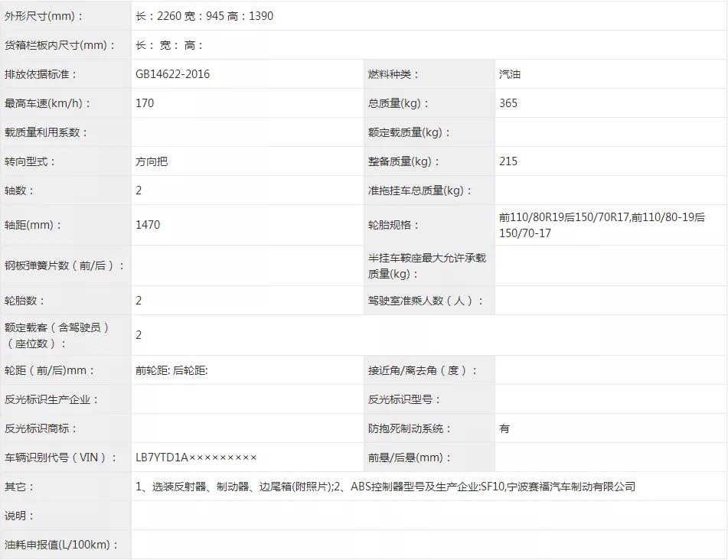Select the steering type value 方向把
Viewport: 728px width, 560px height.
[x=152, y=161]
